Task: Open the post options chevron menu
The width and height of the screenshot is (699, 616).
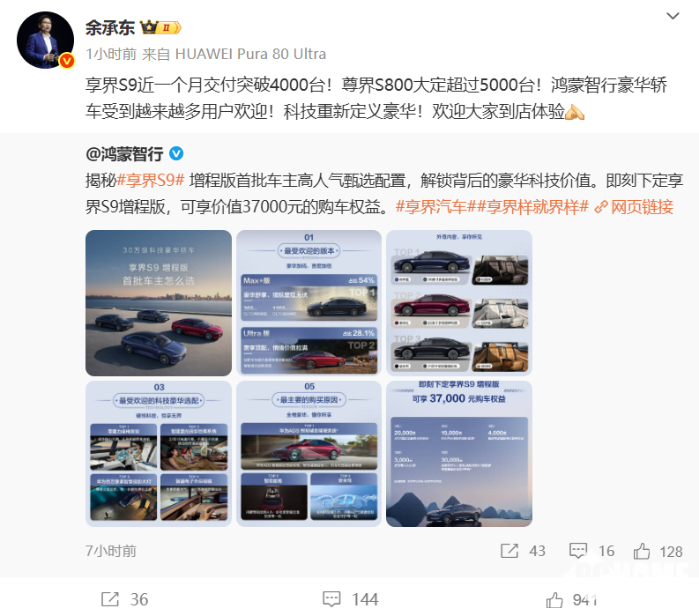Action: tap(673, 16)
